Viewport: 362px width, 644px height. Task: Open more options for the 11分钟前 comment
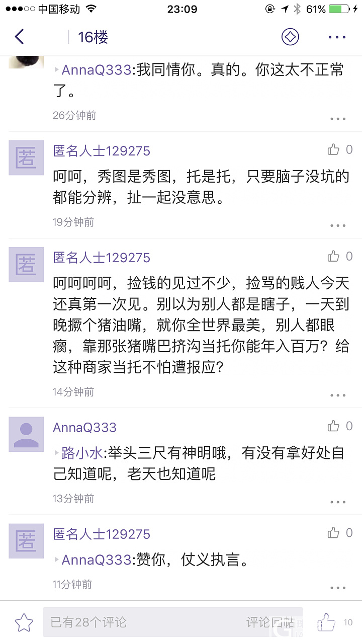point(338,588)
